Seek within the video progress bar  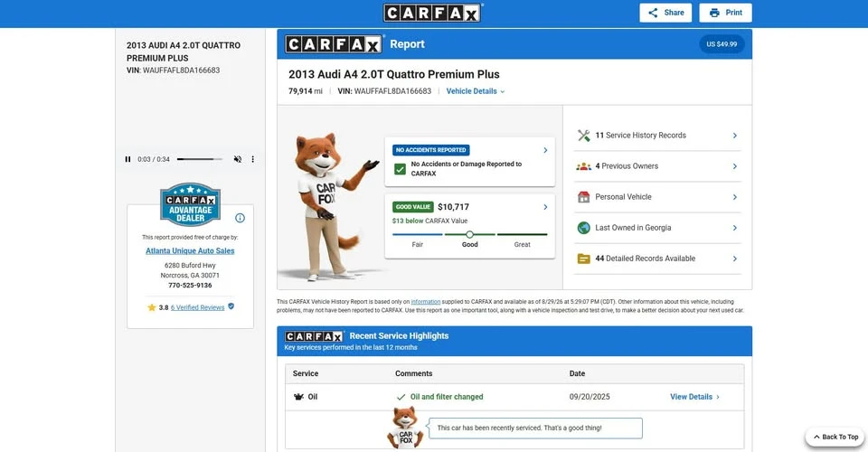coord(199,159)
